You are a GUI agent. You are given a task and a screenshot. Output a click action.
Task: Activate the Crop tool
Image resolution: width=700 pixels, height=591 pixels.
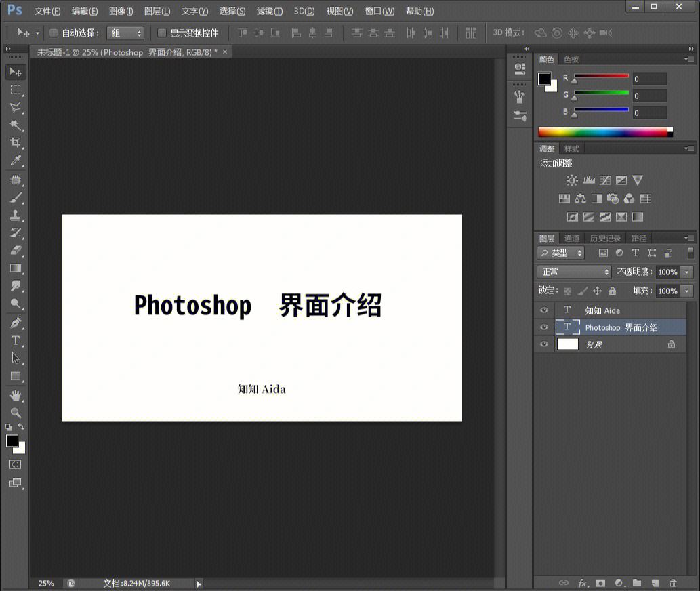click(x=16, y=143)
